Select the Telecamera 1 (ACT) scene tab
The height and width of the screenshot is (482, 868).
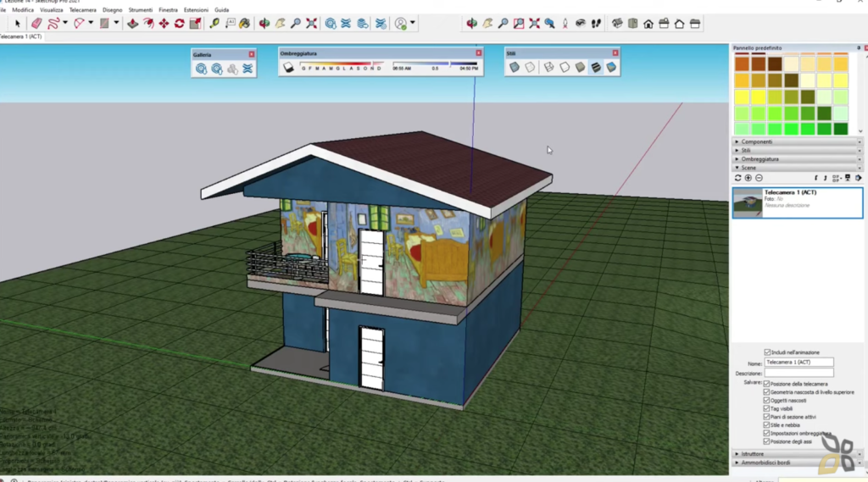pos(20,36)
